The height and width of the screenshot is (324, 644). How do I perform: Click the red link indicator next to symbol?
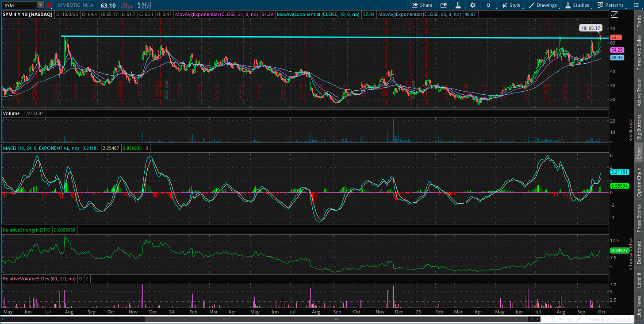[x=49, y=5]
